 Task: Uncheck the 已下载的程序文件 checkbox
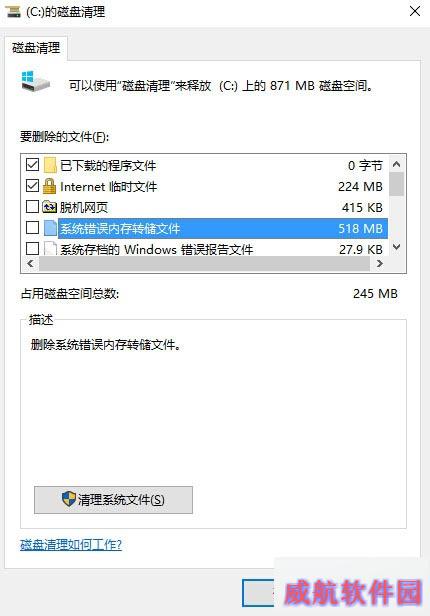[32, 165]
